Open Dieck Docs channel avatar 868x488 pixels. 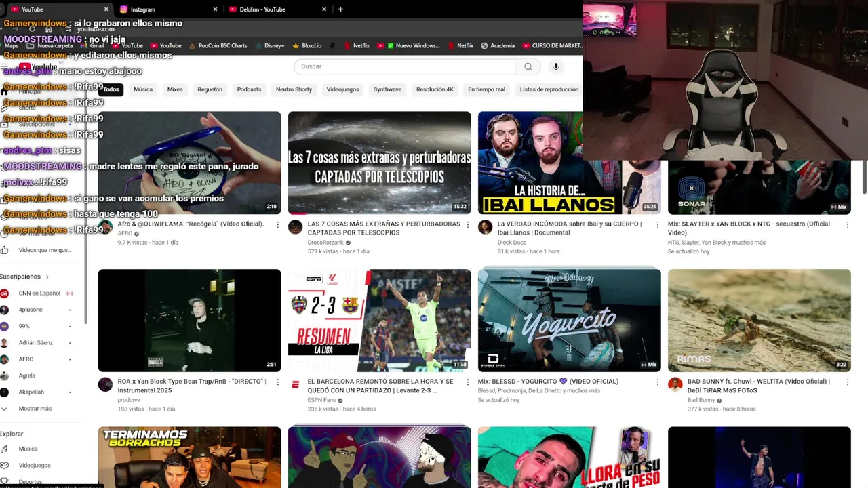(485, 227)
